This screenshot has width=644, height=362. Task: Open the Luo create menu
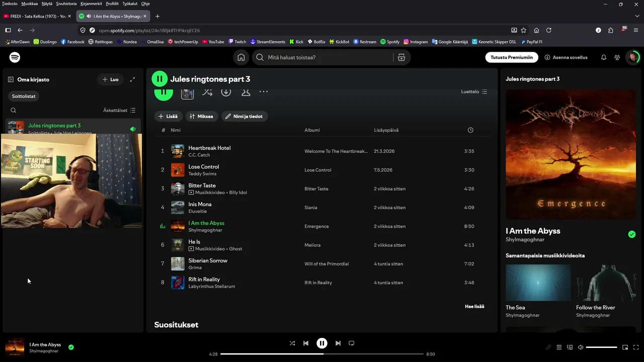110,79
